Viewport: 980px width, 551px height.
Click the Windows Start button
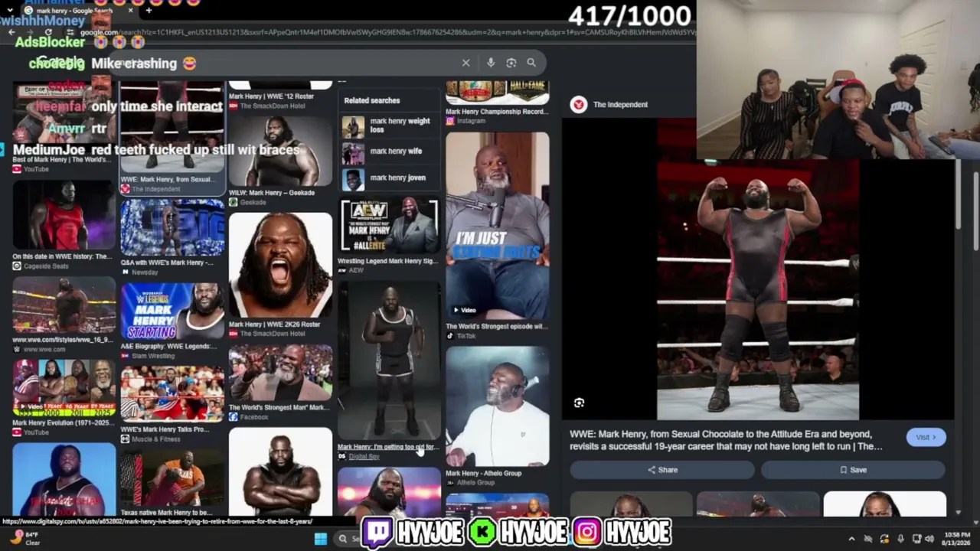tap(321, 539)
